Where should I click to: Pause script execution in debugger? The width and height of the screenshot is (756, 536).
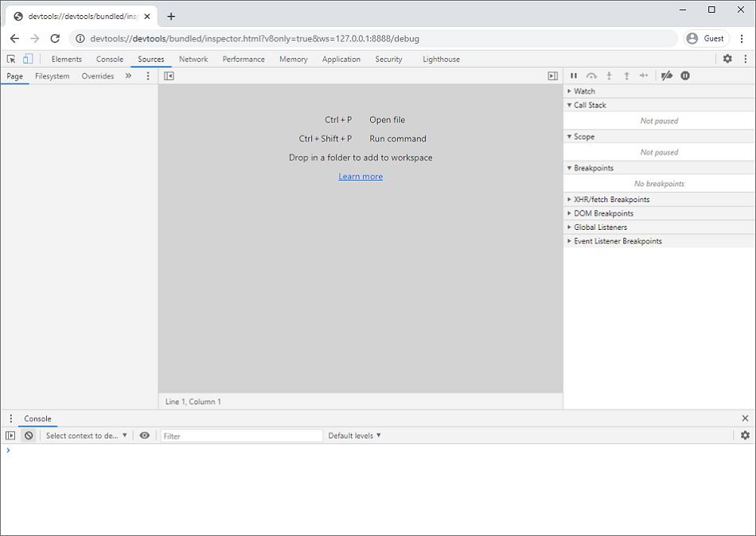tap(574, 76)
